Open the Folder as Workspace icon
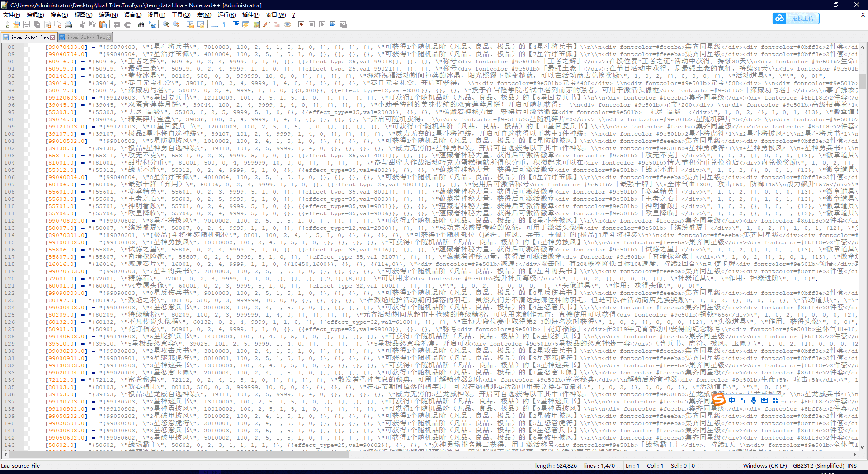868x474 pixels. [277, 24]
